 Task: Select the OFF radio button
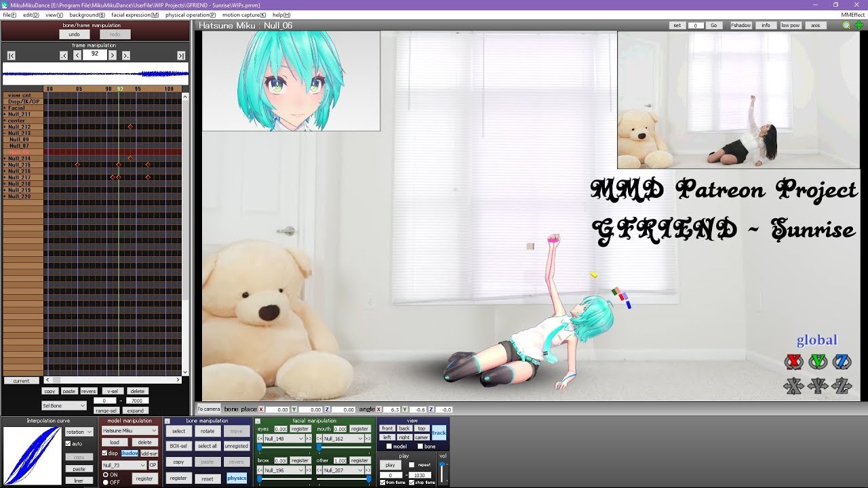(105, 482)
